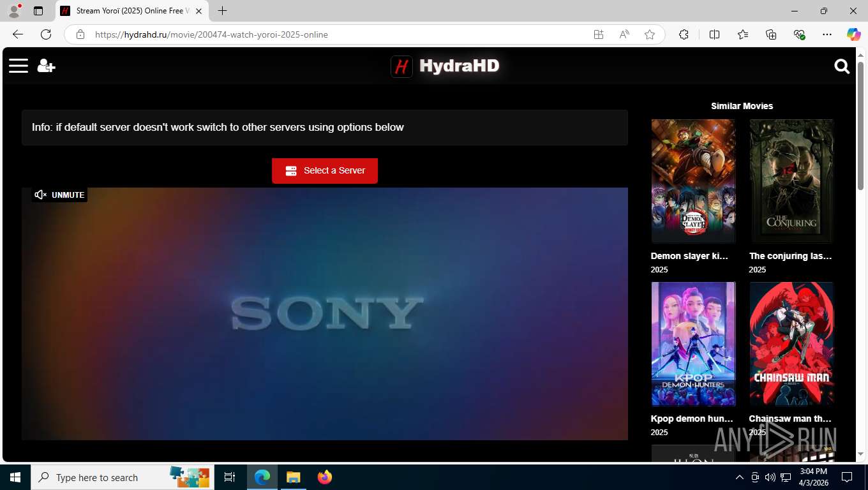The width and height of the screenshot is (868, 490).
Task: Open the browser apps grid icon
Action: point(599,34)
